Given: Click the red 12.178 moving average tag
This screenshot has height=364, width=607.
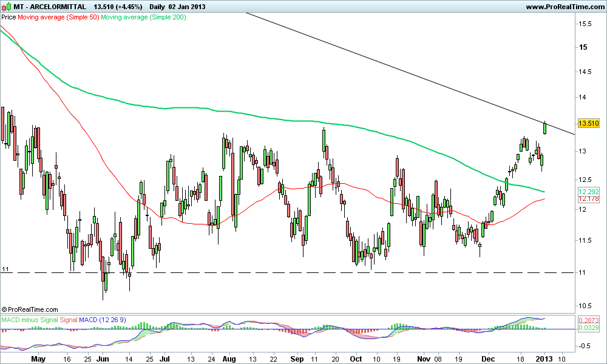Looking at the screenshot, I should [588, 199].
